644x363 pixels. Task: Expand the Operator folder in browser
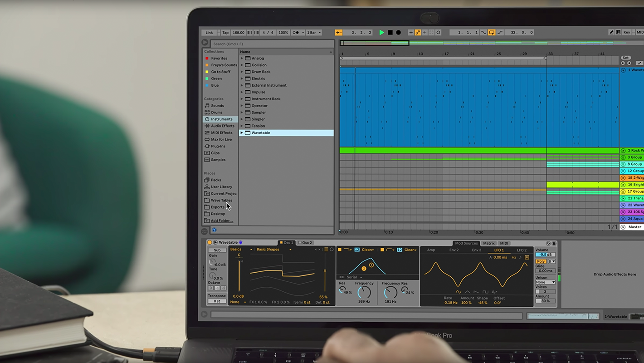pyautogui.click(x=242, y=106)
